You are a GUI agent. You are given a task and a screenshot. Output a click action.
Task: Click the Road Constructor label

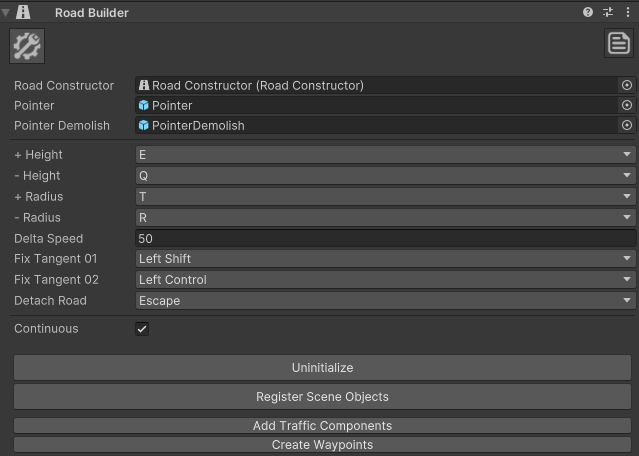pyautogui.click(x=64, y=85)
